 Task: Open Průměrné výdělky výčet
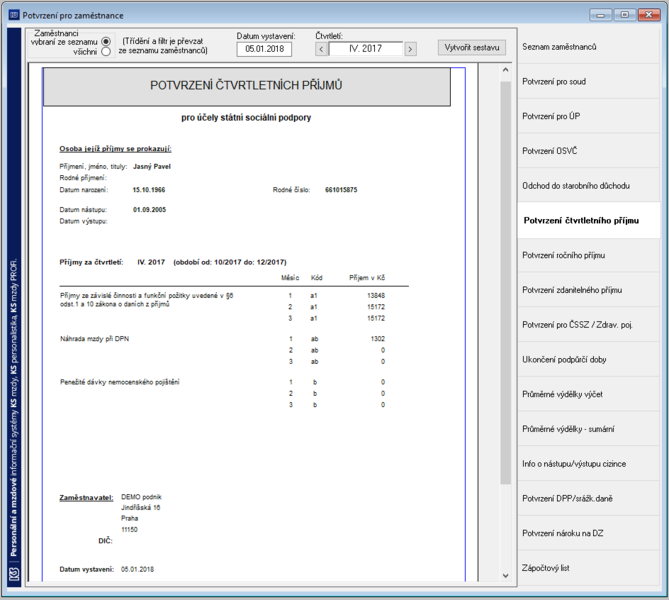pos(589,394)
